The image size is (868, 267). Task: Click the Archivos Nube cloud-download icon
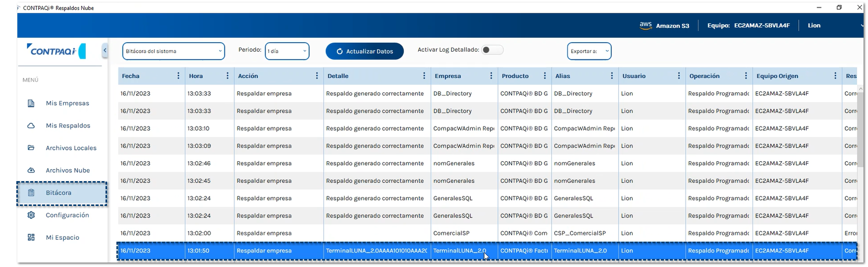tap(31, 170)
